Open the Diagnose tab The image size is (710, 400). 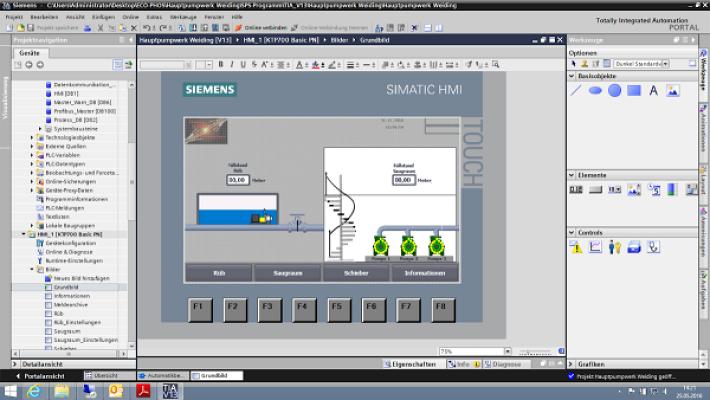(503, 364)
